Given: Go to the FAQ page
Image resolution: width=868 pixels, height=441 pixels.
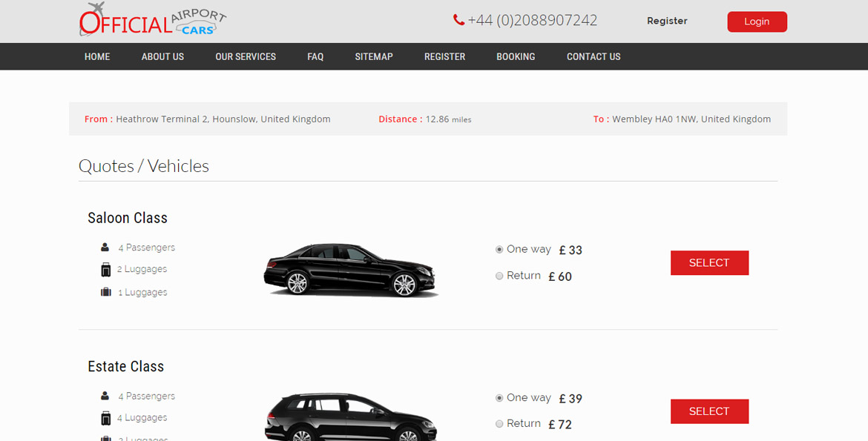Looking at the screenshot, I should coord(315,56).
